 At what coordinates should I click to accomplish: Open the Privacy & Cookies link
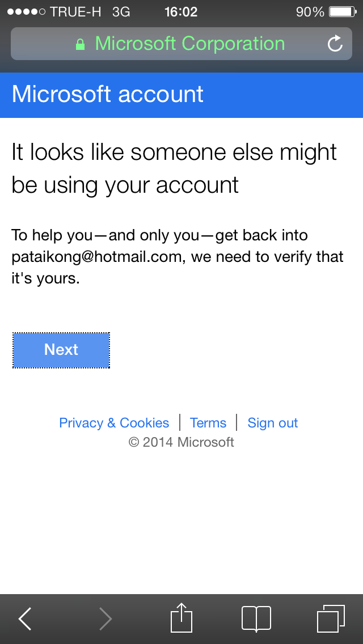[x=114, y=423]
